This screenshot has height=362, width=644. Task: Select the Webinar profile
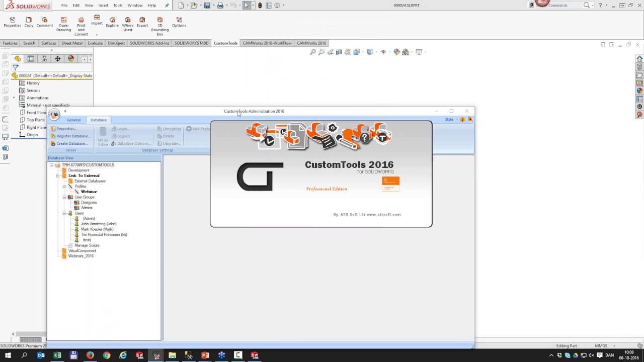click(89, 192)
